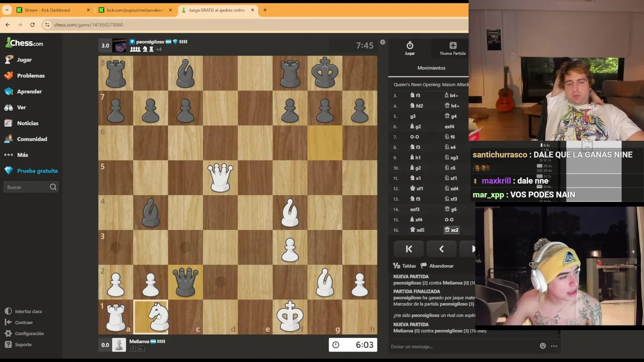Image resolution: width=644 pixels, height=362 pixels.
Task: Reload the chess.com page
Action: tap(32, 25)
